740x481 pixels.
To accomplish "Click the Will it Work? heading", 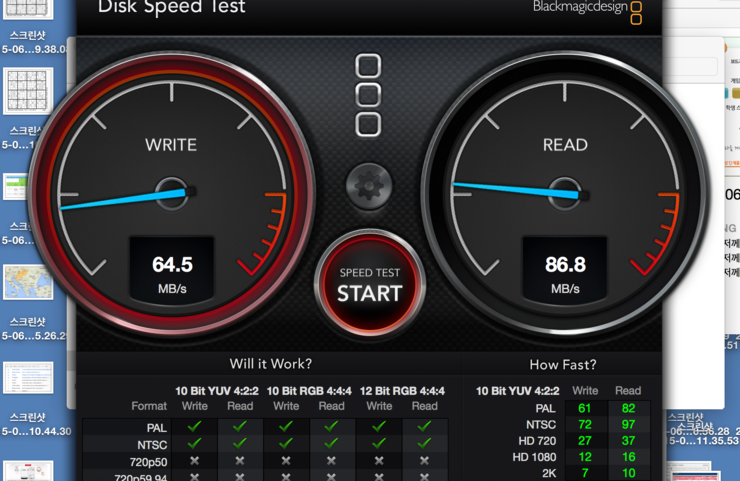I will [x=270, y=364].
